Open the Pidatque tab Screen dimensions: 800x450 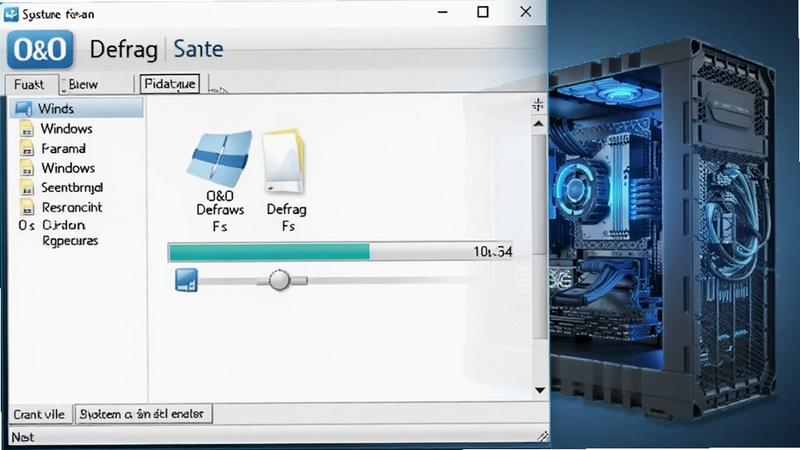[169, 84]
